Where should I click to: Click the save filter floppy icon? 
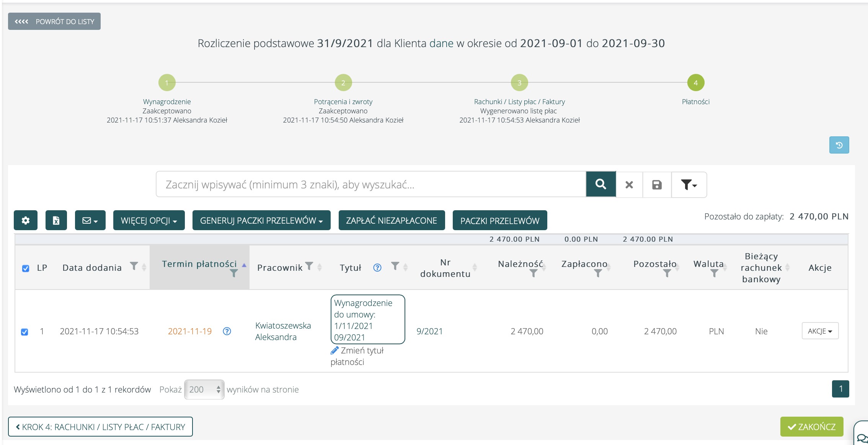pyautogui.click(x=657, y=185)
